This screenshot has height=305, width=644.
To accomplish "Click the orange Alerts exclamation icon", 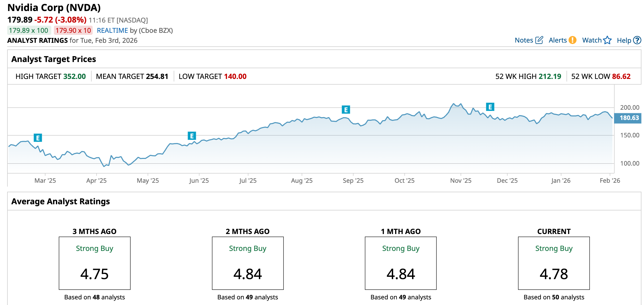I will (572, 40).
